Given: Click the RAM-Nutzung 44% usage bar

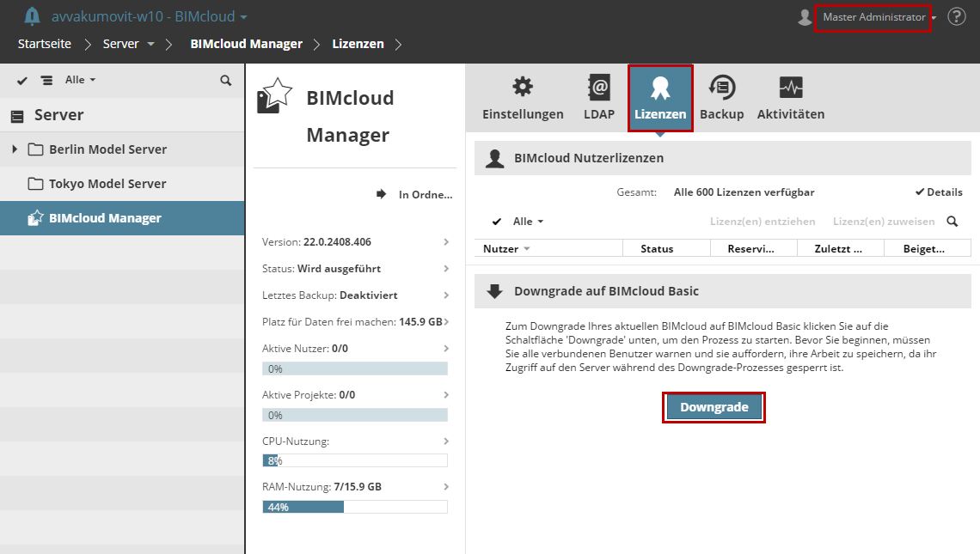Looking at the screenshot, I should click(355, 507).
